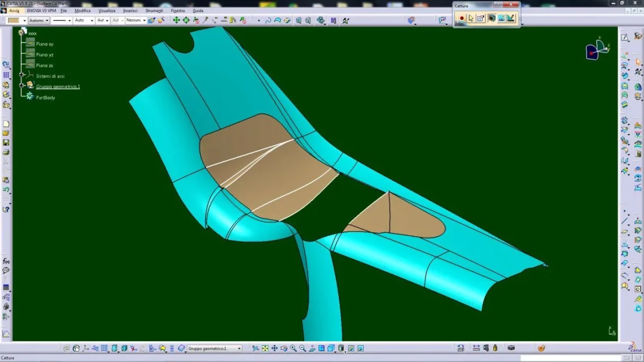
Task: Toggle the pixel image capture mode in Cattura
Action: tap(501, 18)
